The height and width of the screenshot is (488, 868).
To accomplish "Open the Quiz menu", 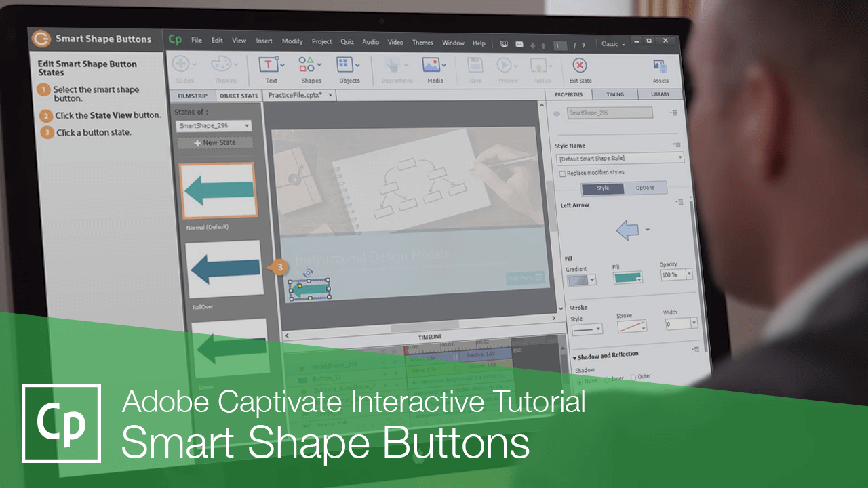I will [347, 41].
